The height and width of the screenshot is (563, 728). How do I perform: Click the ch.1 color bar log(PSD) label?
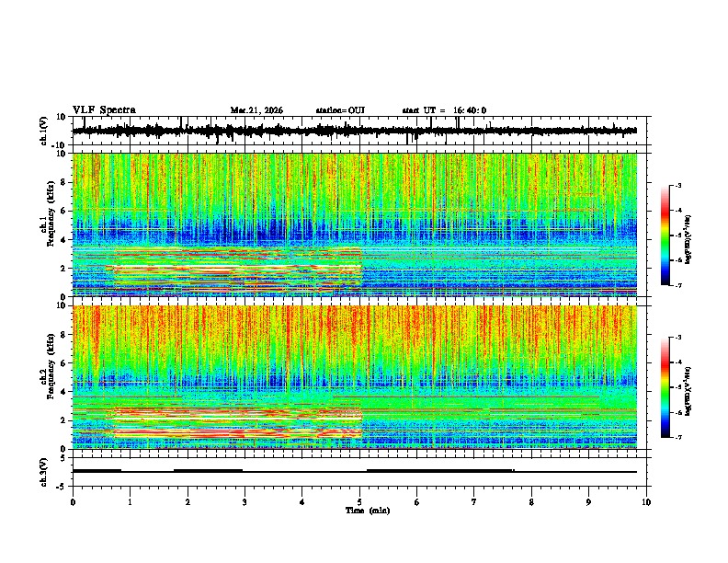[x=688, y=239]
